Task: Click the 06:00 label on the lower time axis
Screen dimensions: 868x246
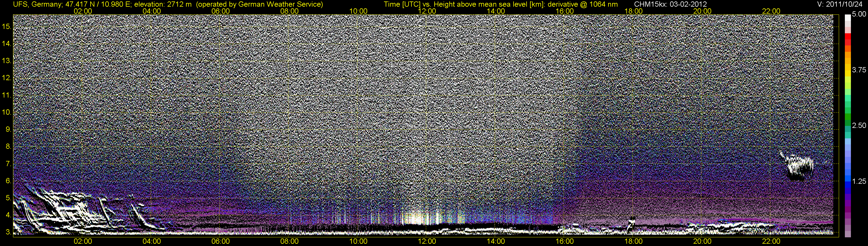Action: tap(221, 241)
